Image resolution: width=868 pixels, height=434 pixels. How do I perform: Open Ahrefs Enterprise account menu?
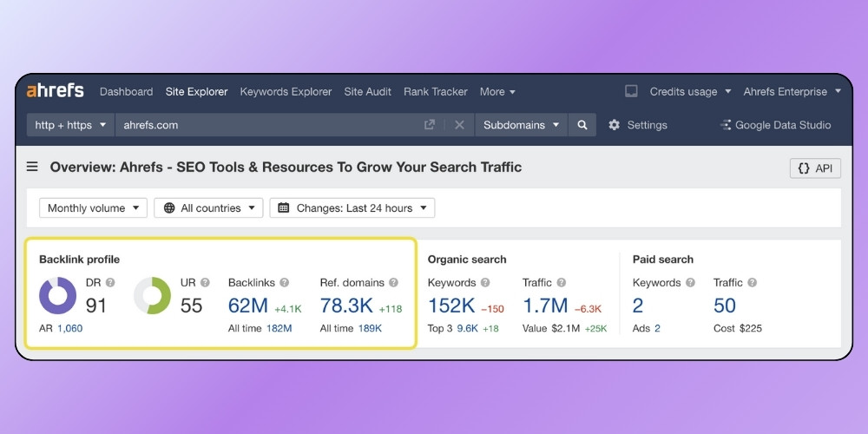(x=792, y=92)
